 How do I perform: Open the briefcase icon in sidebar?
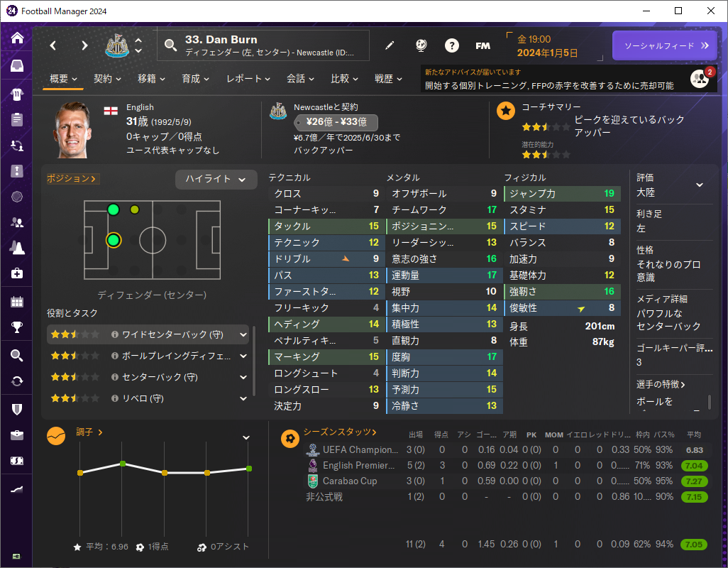(x=17, y=435)
